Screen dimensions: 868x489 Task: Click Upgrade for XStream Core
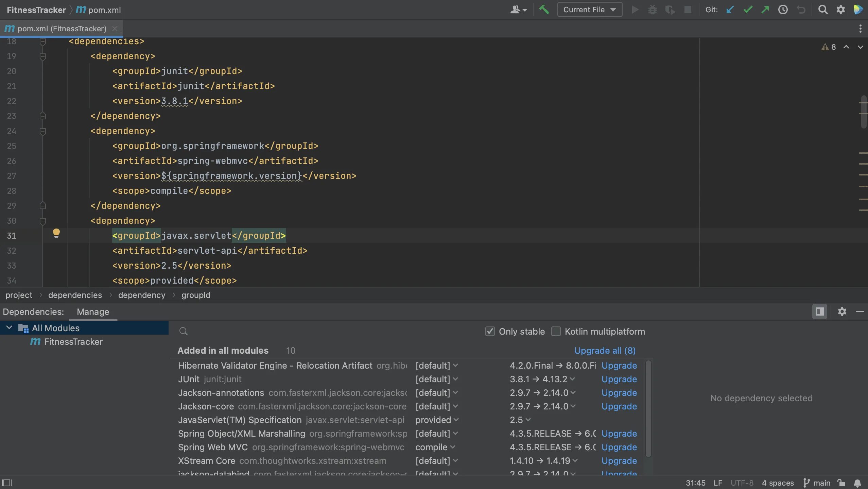[x=619, y=460]
